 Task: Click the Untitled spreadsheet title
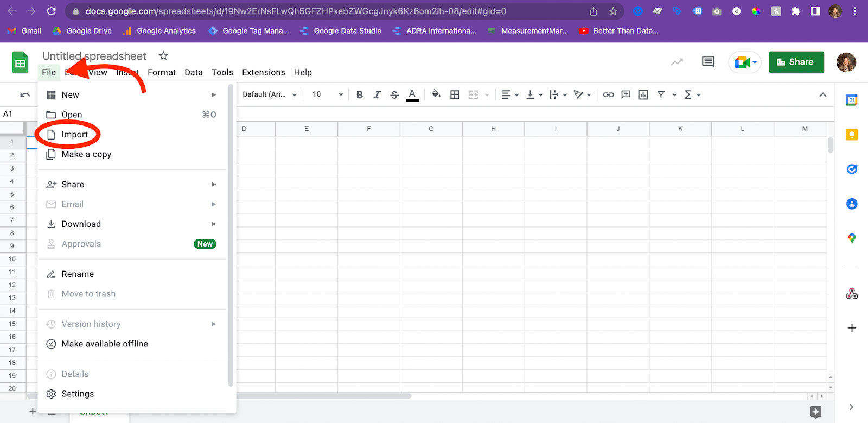tap(94, 56)
